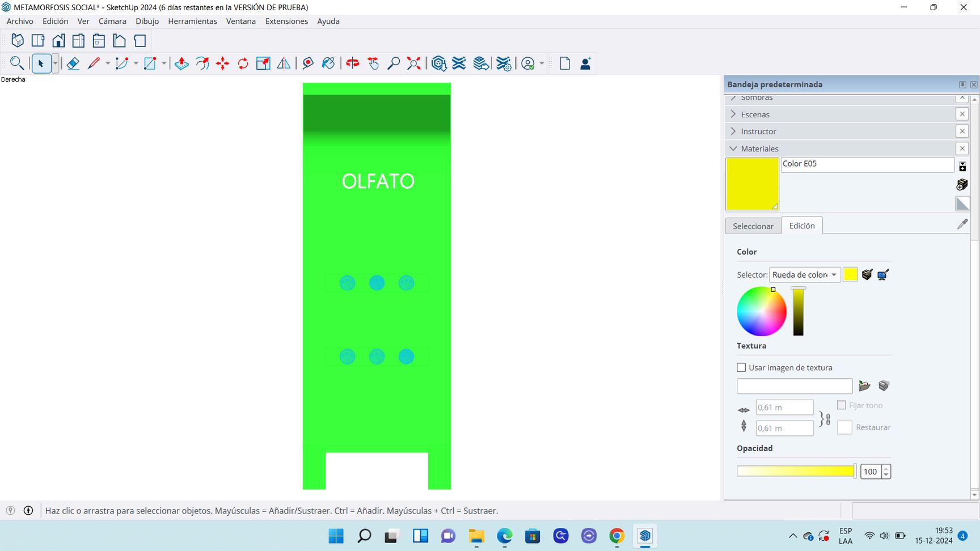Open the Line tool dropdown arrow
980x551 pixels.
[108, 63]
